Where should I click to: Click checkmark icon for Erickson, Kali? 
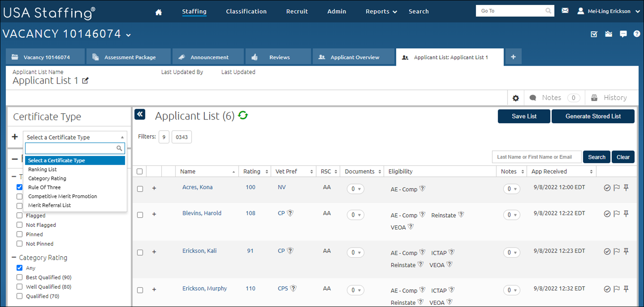click(x=607, y=251)
